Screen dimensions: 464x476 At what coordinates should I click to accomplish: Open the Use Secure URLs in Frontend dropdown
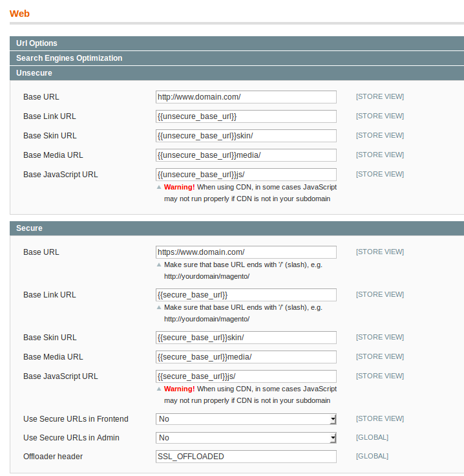point(246,419)
